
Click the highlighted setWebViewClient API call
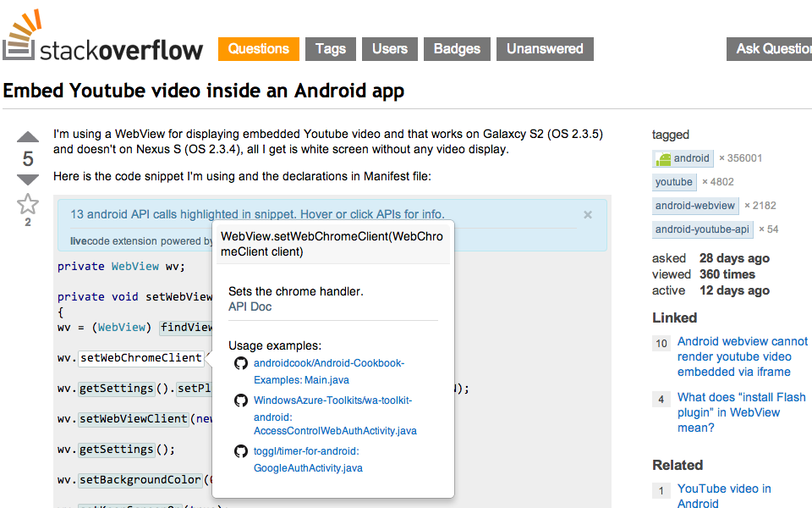point(134,419)
